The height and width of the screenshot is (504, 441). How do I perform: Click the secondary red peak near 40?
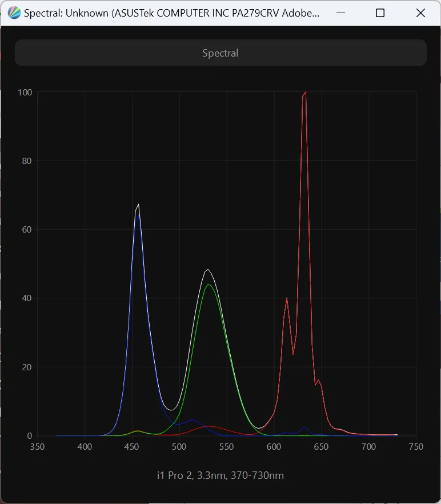(287, 298)
